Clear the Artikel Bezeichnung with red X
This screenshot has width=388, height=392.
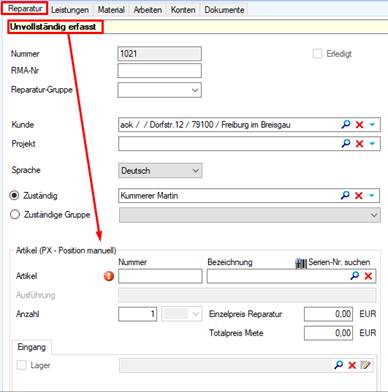click(x=368, y=276)
